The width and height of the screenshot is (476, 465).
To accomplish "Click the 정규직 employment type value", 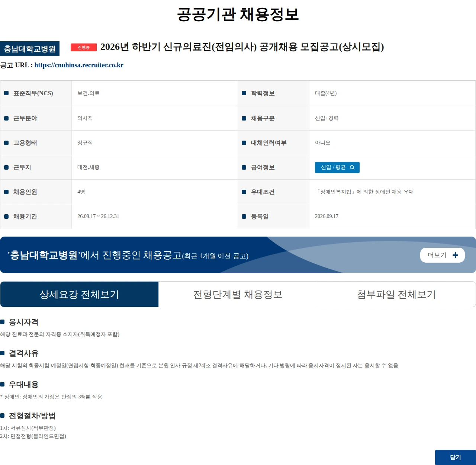I will tap(85, 143).
